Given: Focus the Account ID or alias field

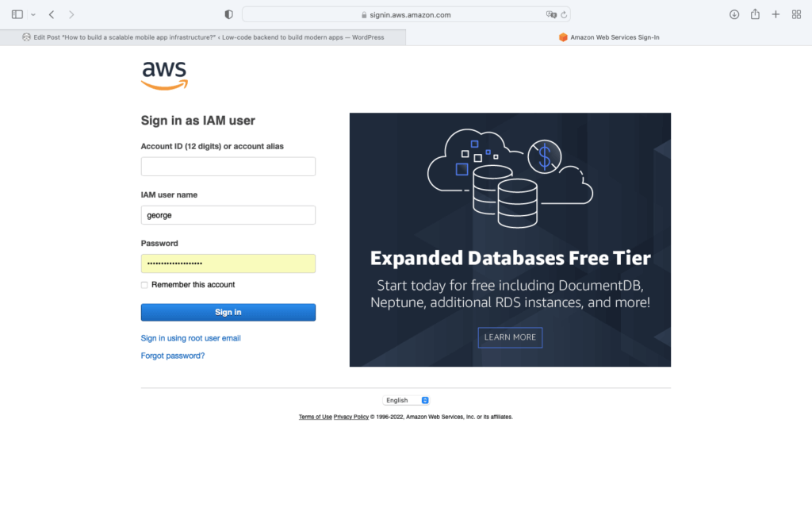Looking at the screenshot, I should click(x=228, y=167).
